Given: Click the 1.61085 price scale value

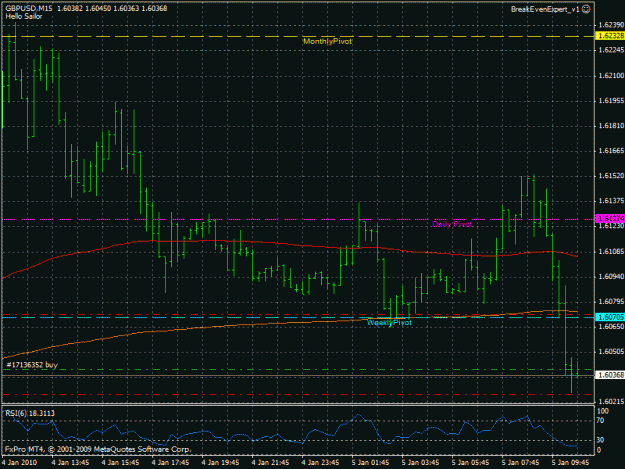Looking at the screenshot, I should coord(611,251).
